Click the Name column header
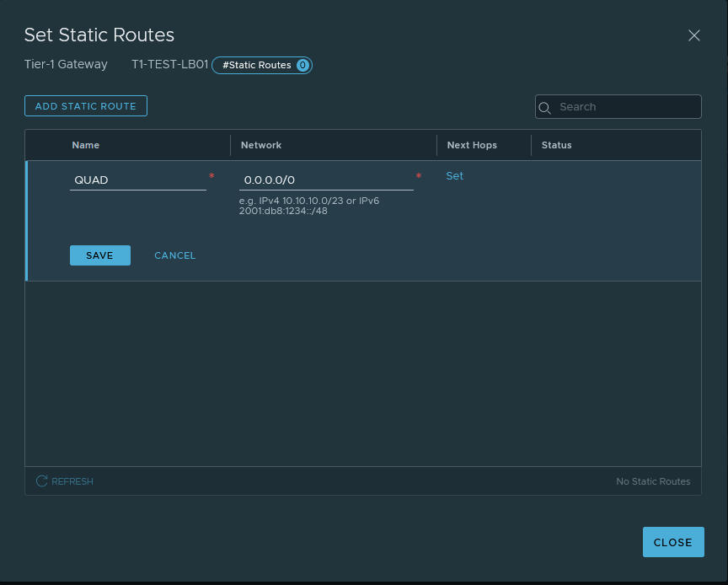This screenshot has width=728, height=585. tap(86, 145)
